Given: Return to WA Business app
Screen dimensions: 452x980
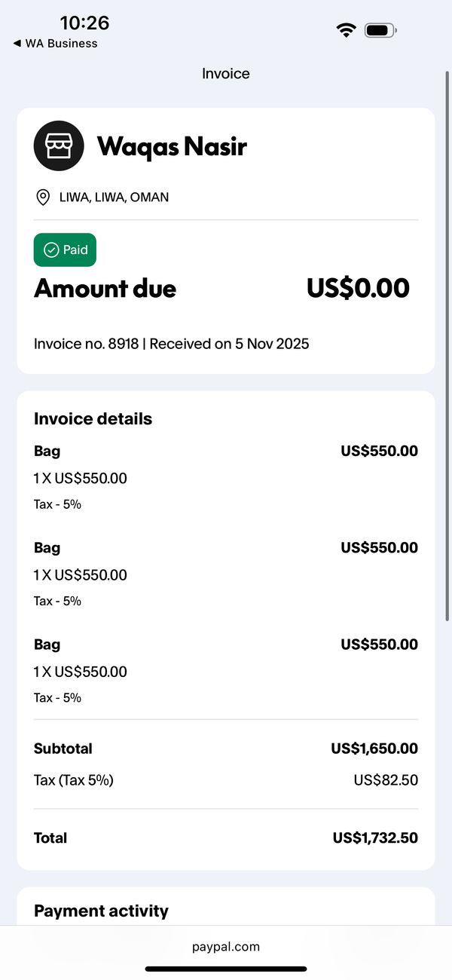Looking at the screenshot, I should pyautogui.click(x=56, y=44).
